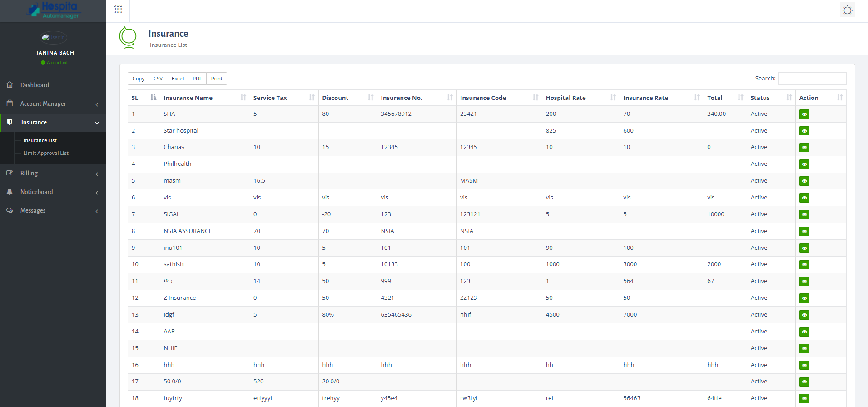Screen dimensions: 868x407
Task: View details for Star hospital row
Action: (x=804, y=131)
